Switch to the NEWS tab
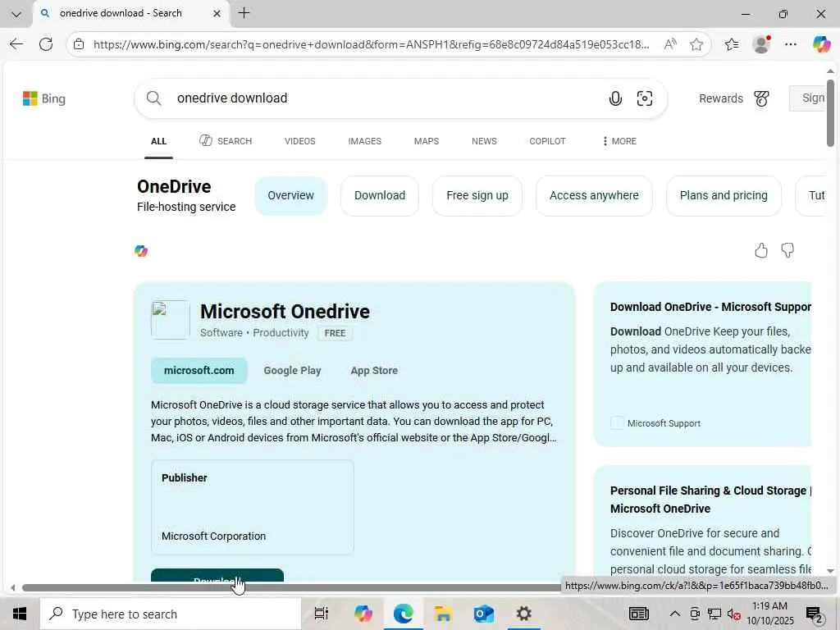 (484, 141)
